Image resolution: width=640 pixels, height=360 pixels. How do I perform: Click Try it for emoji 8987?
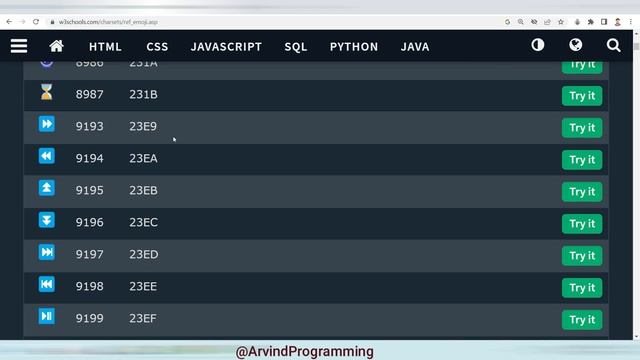coord(582,96)
